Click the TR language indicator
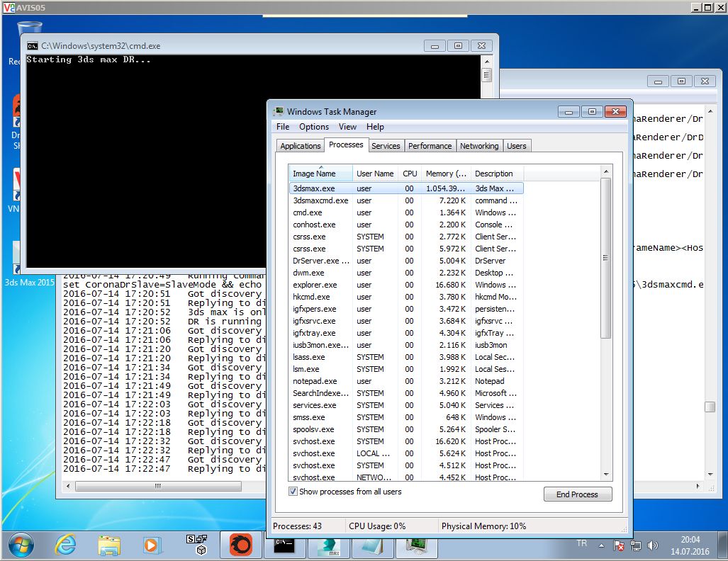Viewport: 728px width, 561px height. (x=582, y=543)
